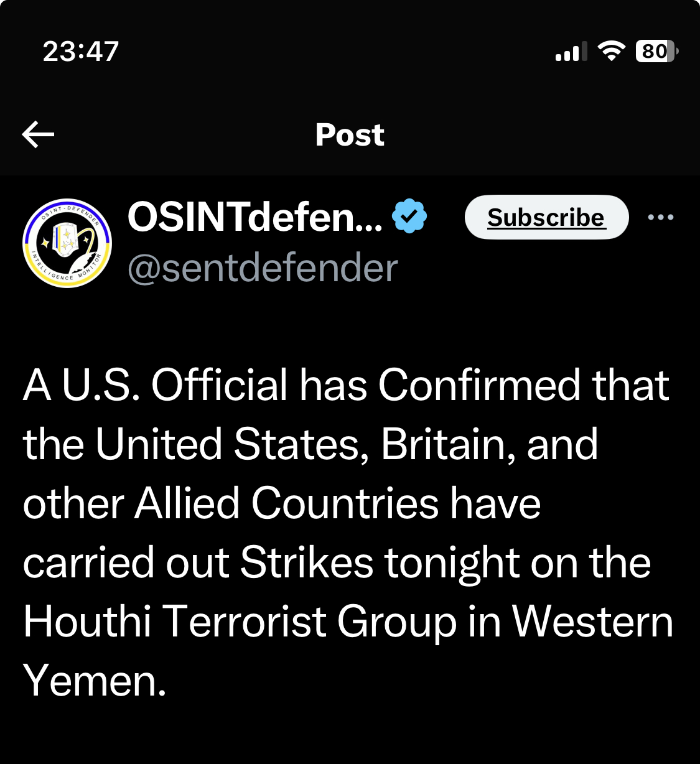The image size is (700, 764).
Task: Tap the cellular signal bars icon
Action: point(571,52)
